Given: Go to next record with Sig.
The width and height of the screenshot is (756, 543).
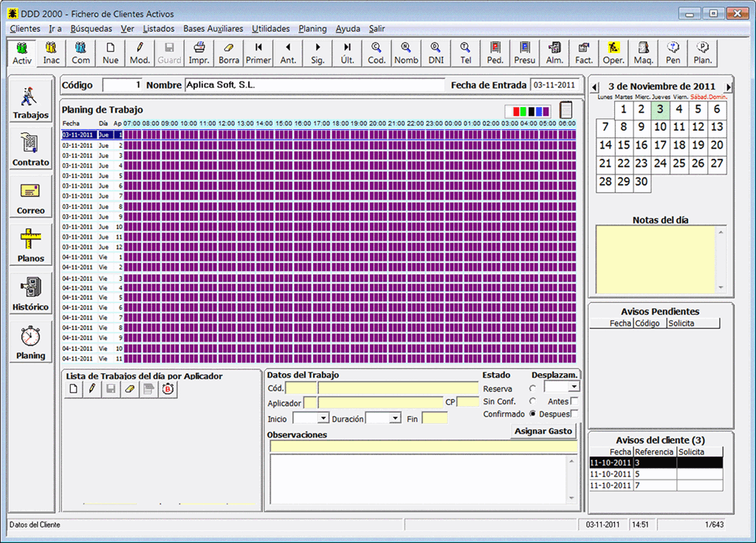Looking at the screenshot, I should point(317,53).
